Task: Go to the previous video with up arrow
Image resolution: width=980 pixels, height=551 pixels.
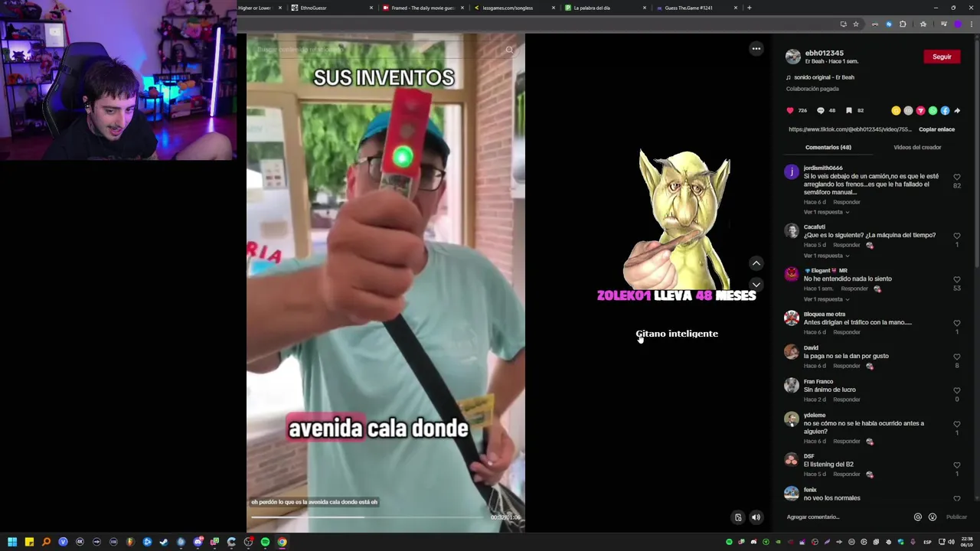Action: pyautogui.click(x=756, y=263)
